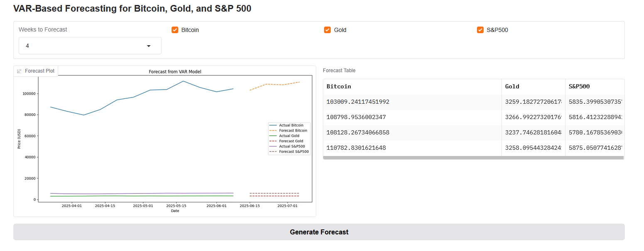Click the S&P500 cell starting with 5875.05
Viewport: 644px width, 251px height.
click(595, 148)
